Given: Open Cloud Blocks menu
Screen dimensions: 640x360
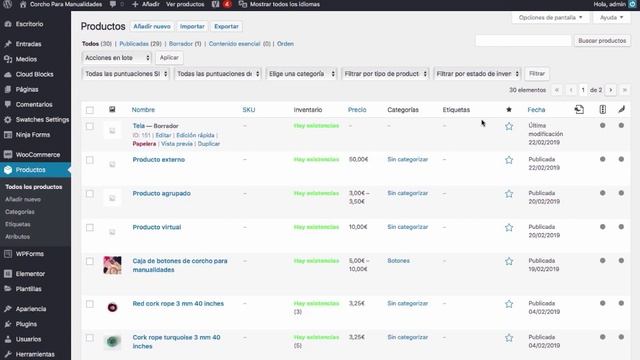Looking at the screenshot, I should (34, 74).
